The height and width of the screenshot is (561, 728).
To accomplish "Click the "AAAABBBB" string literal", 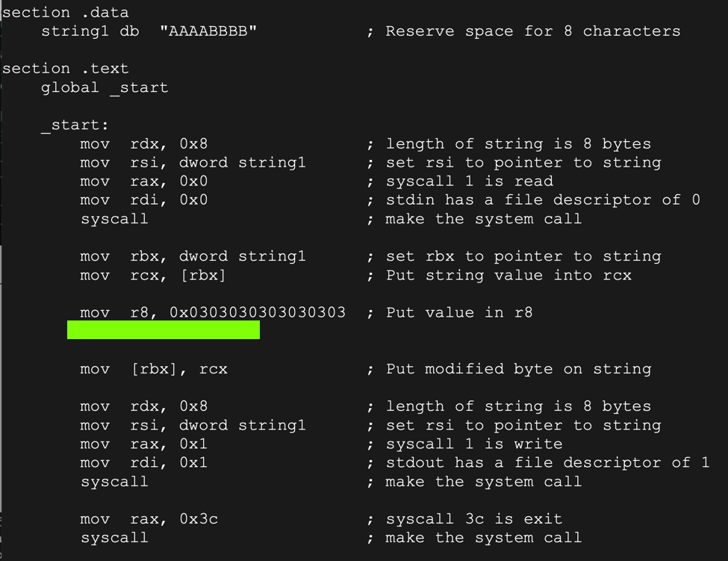I will point(208,31).
